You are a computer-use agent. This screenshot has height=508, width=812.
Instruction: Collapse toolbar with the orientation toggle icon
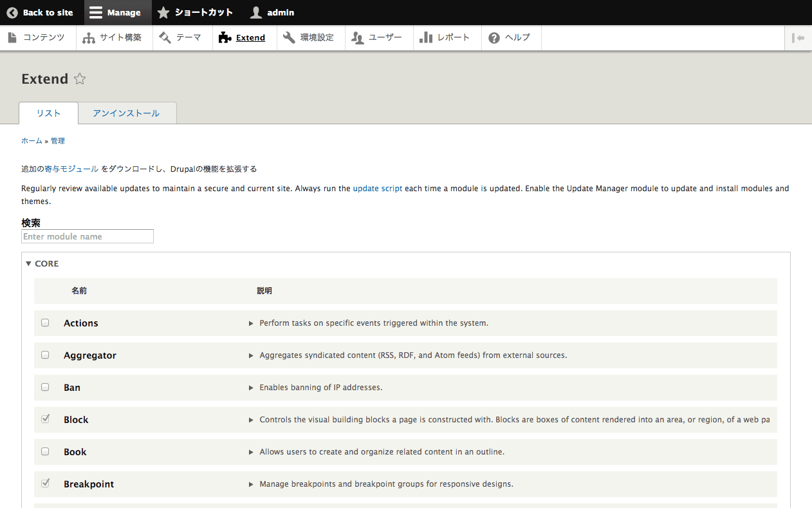pos(798,37)
